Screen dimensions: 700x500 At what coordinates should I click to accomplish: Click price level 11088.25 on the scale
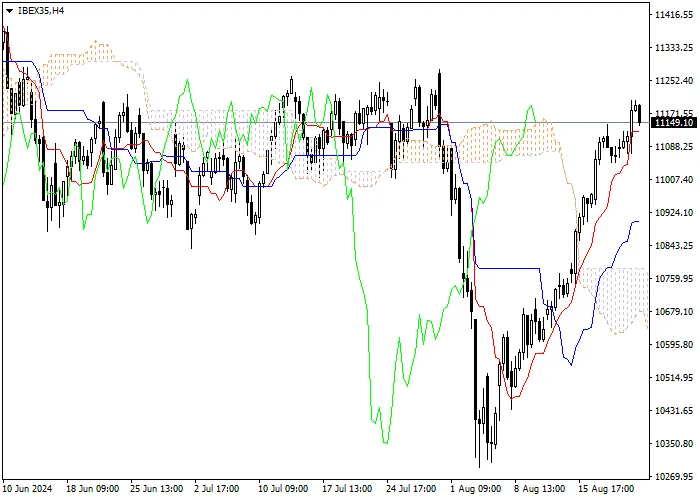[674, 146]
